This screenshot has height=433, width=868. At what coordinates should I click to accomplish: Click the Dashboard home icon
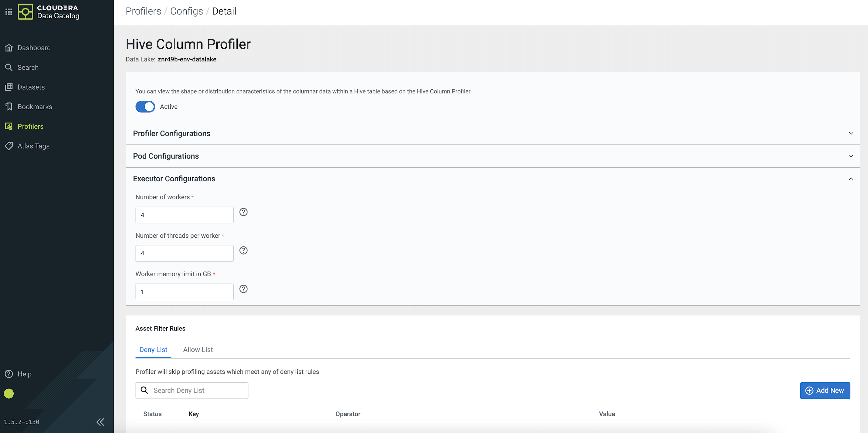pos(9,48)
